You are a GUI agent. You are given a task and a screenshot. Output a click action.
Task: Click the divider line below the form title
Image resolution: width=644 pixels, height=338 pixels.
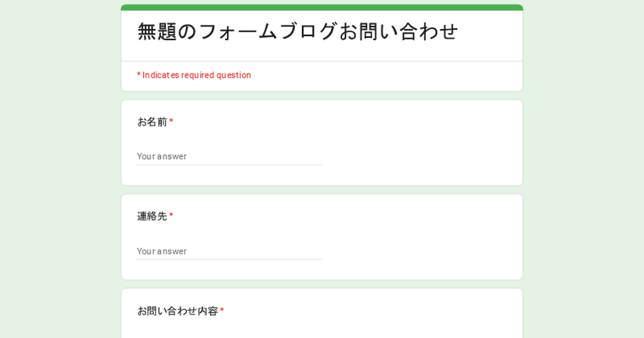(x=322, y=61)
